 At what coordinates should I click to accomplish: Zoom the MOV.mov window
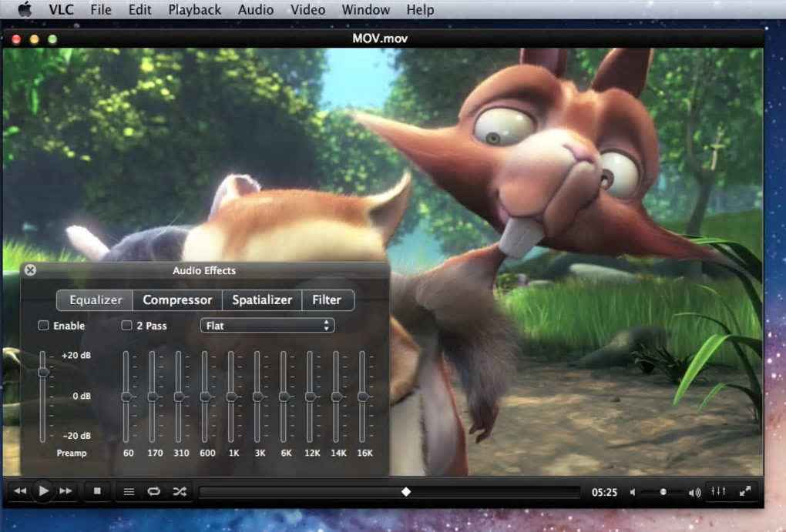(52, 39)
